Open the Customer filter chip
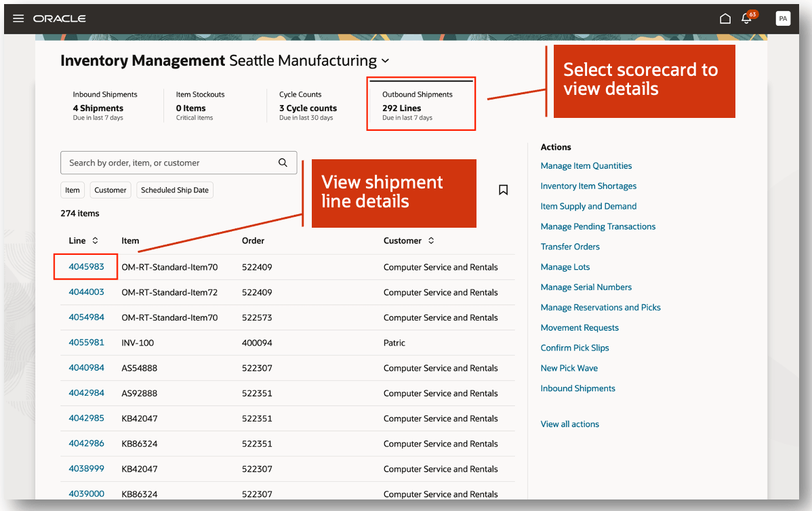The width and height of the screenshot is (812, 511). [110, 190]
